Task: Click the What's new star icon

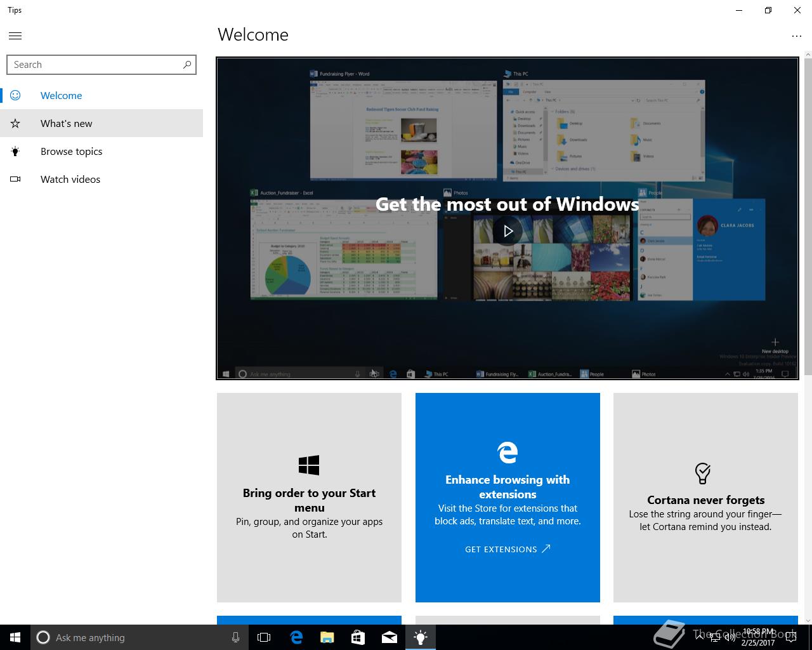Action: (15, 123)
